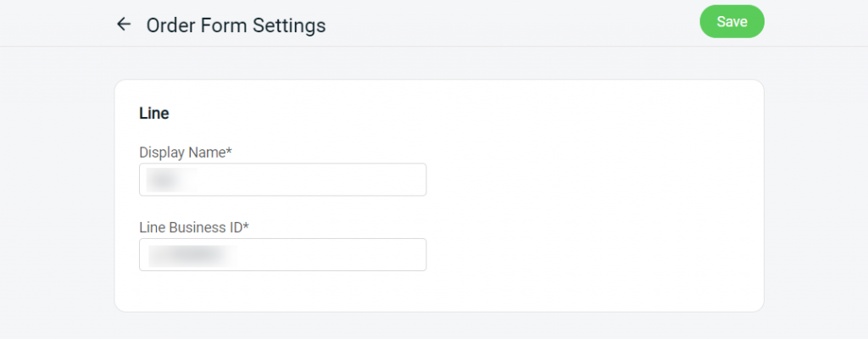Select the Line section heading

pos(154,113)
